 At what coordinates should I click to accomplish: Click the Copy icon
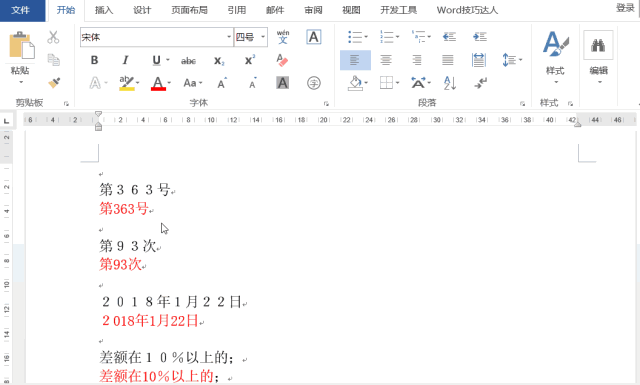[53, 60]
